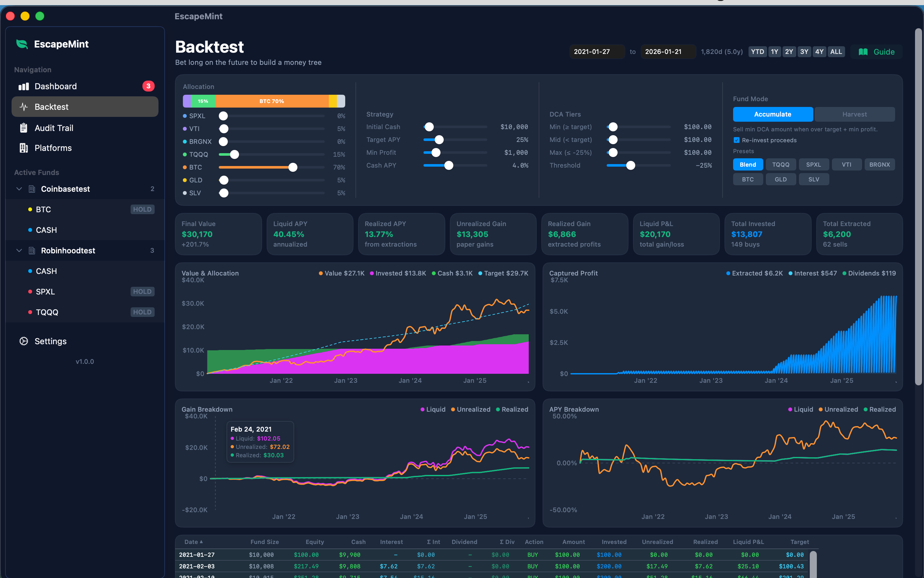
Task: Click the Coinbasetest building icon
Action: 32,189
